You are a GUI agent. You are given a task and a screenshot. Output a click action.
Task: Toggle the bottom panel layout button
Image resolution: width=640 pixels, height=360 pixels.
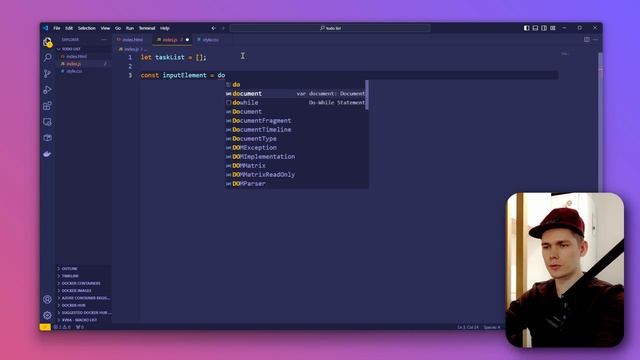tap(535, 28)
